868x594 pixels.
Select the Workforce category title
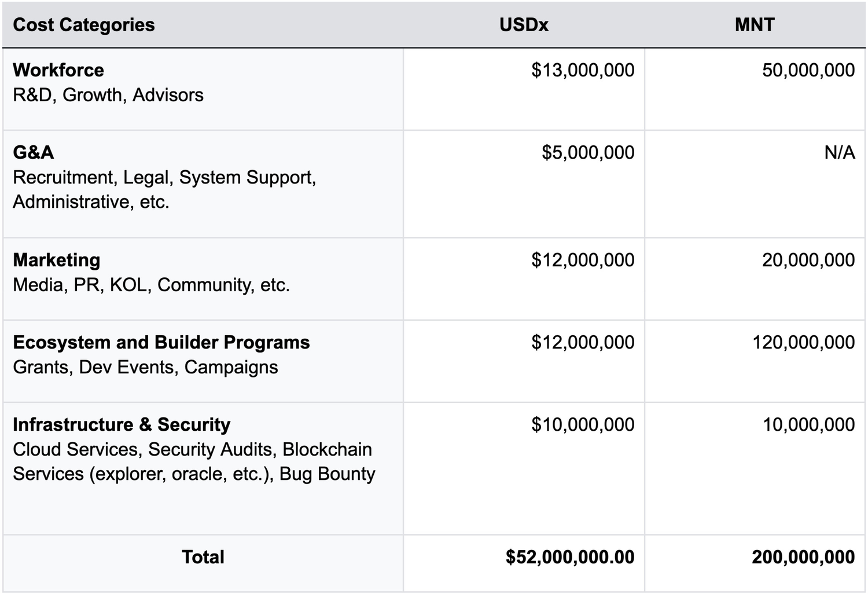tap(58, 70)
